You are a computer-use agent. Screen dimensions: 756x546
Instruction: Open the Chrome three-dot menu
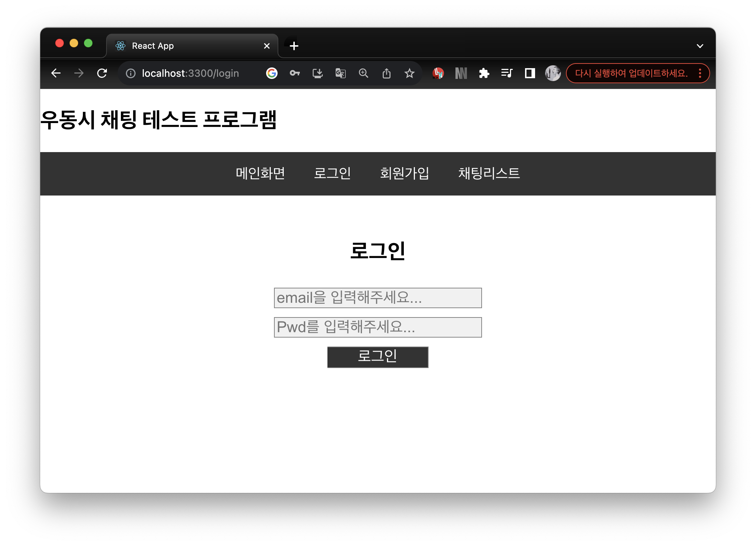tap(700, 73)
